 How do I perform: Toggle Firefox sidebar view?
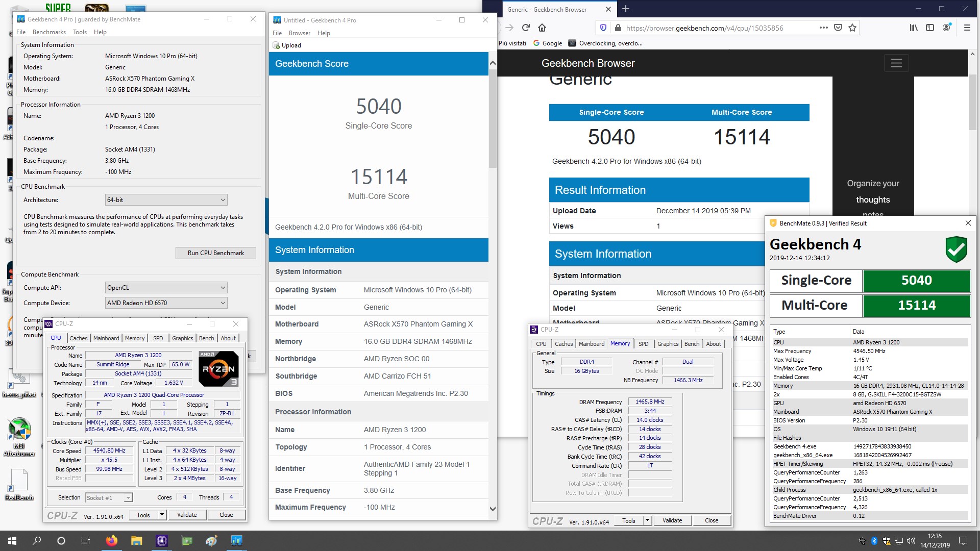pyautogui.click(x=930, y=28)
